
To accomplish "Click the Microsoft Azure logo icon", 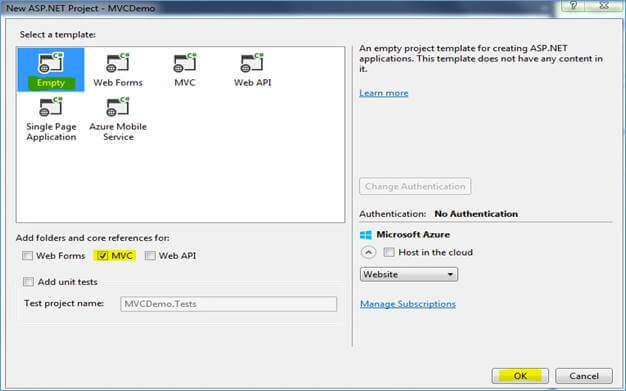I will (x=366, y=235).
